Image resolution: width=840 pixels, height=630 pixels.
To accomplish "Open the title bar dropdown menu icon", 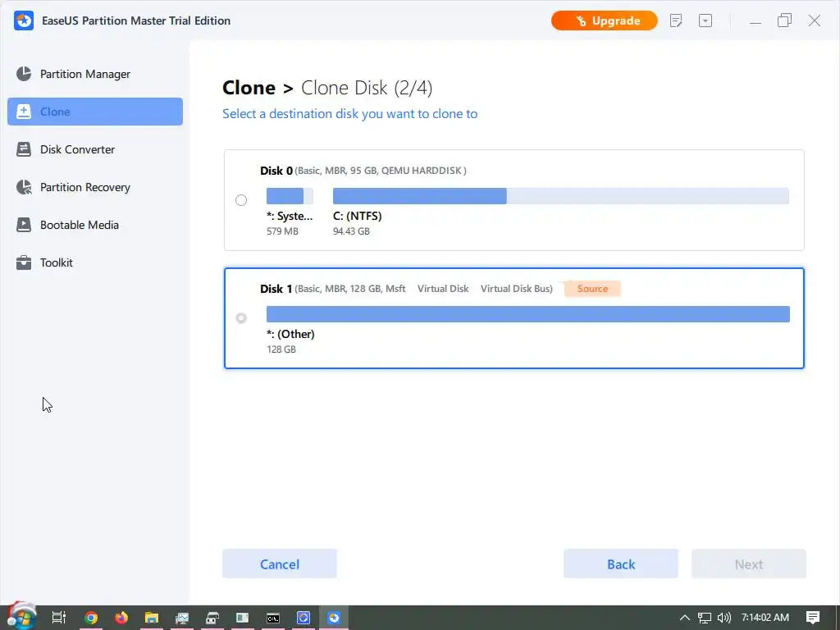I will pos(705,21).
